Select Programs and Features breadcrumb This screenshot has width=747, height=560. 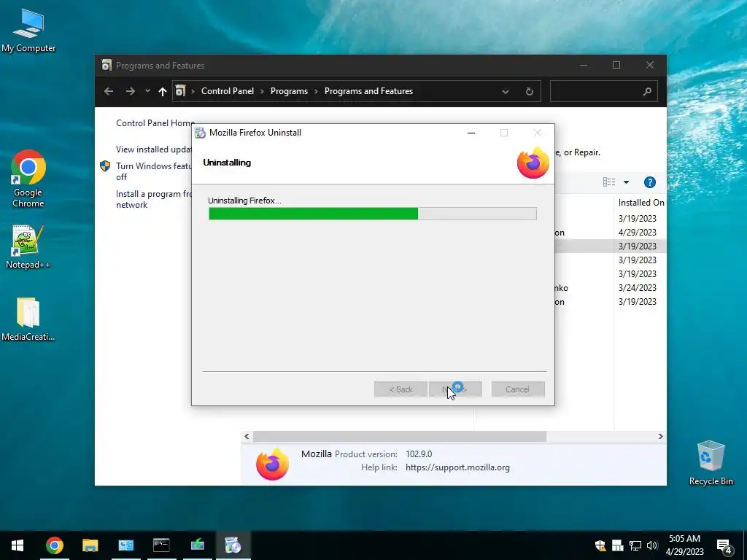point(368,91)
